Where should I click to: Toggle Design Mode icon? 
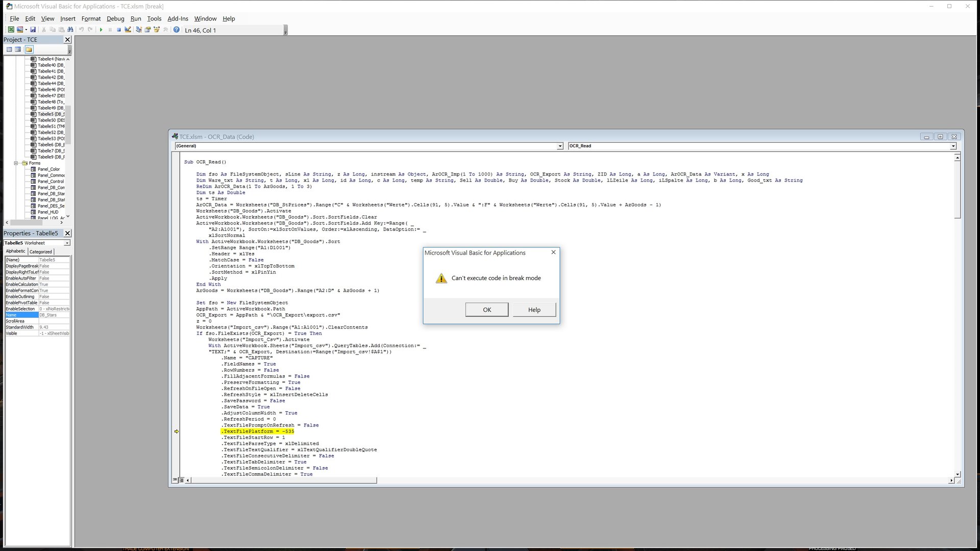(128, 30)
